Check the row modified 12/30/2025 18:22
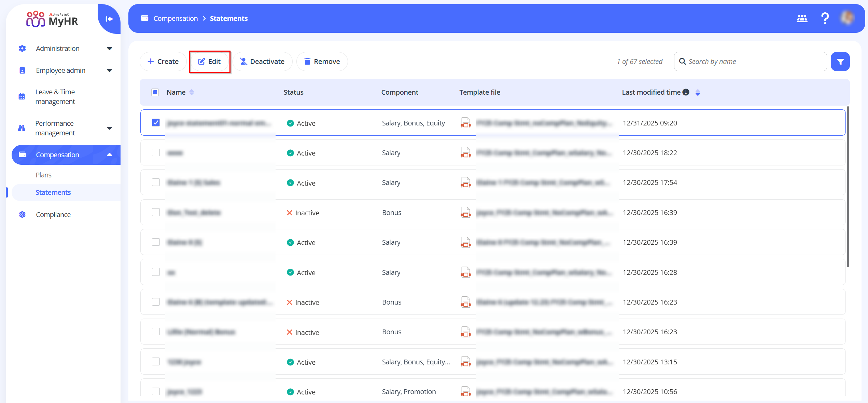 click(156, 152)
